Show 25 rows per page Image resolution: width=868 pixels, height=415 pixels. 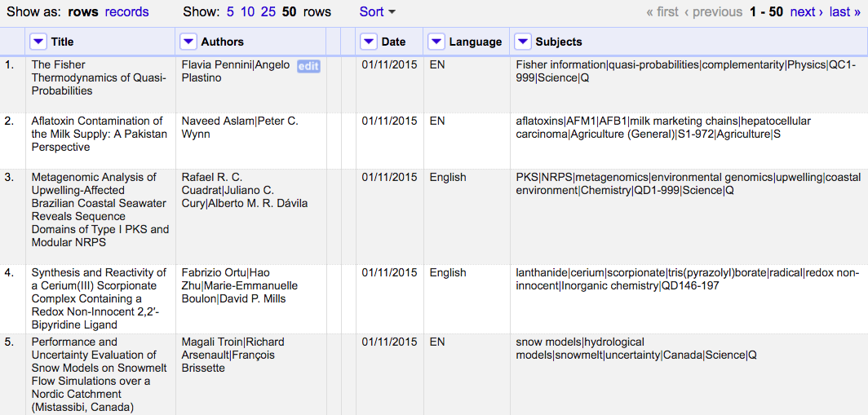pyautogui.click(x=268, y=11)
